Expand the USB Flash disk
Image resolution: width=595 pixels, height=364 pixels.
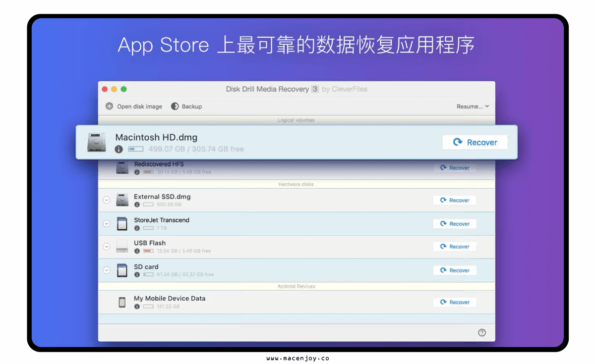[106, 247]
